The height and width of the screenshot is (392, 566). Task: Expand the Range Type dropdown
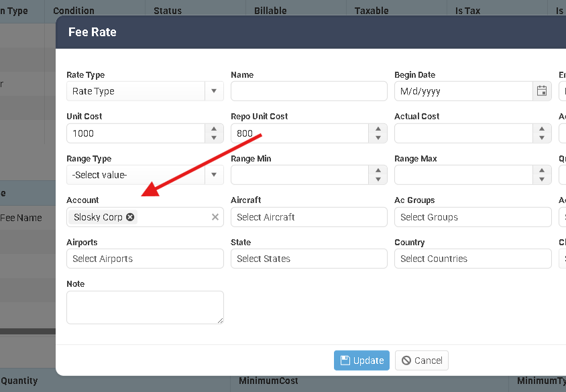point(214,176)
